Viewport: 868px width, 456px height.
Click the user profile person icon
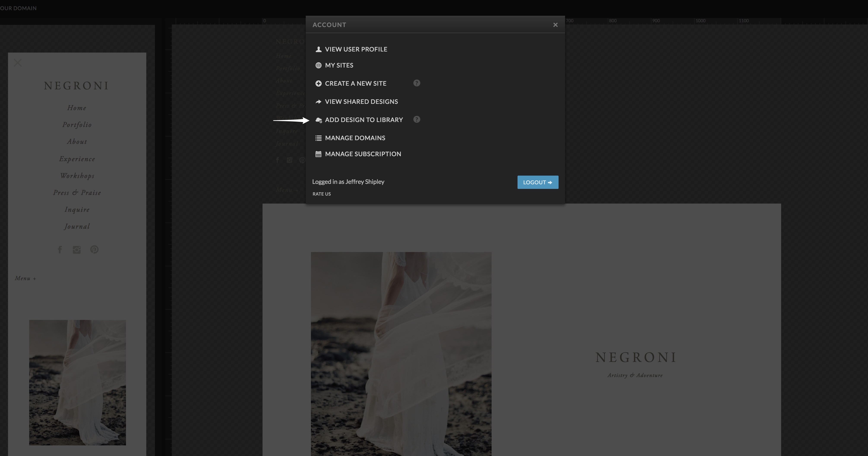[318, 49]
